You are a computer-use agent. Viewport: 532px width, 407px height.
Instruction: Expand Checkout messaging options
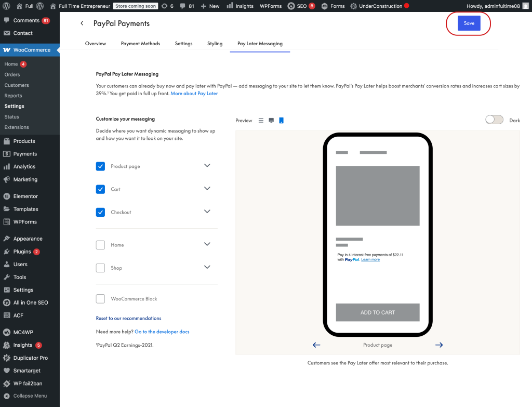coord(207,212)
